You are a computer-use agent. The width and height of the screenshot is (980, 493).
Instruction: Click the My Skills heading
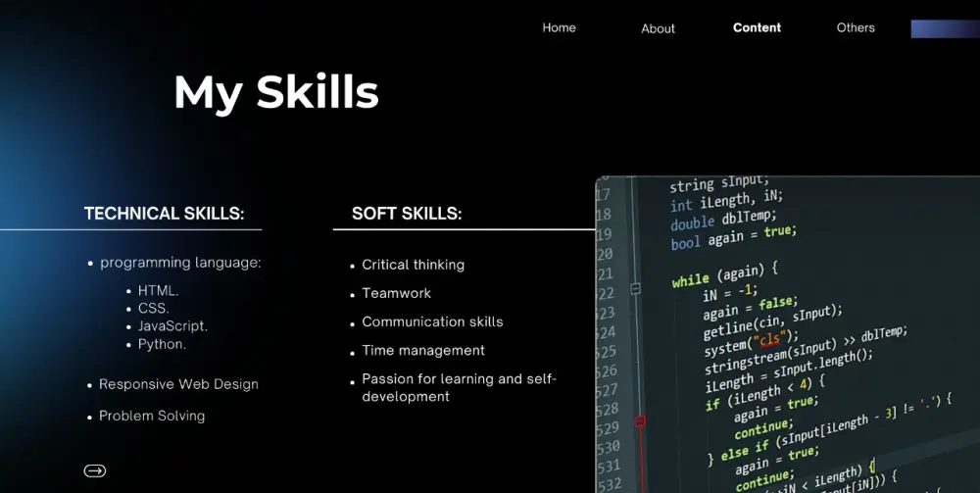pos(276,92)
